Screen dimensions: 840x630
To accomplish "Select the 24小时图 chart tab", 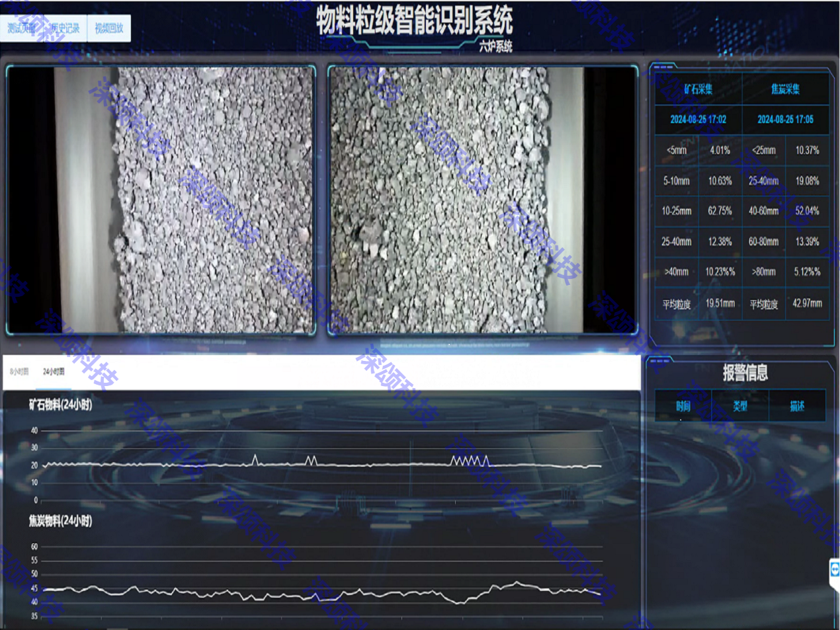I will 54,372.
